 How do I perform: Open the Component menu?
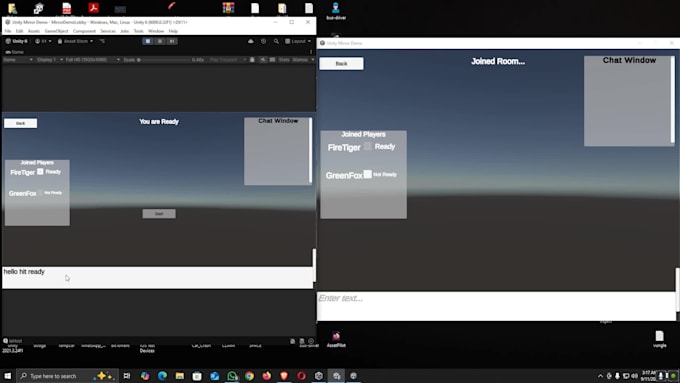[x=84, y=31]
